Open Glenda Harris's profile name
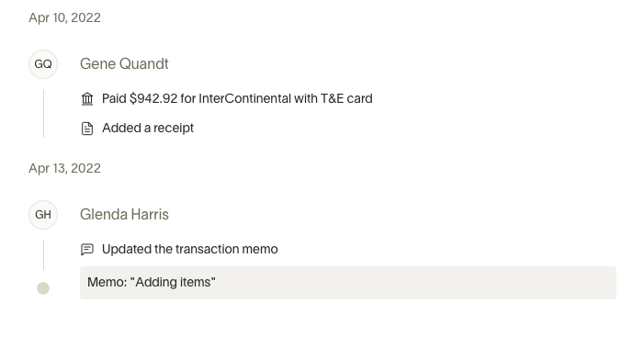The image size is (644, 348). coord(124,215)
